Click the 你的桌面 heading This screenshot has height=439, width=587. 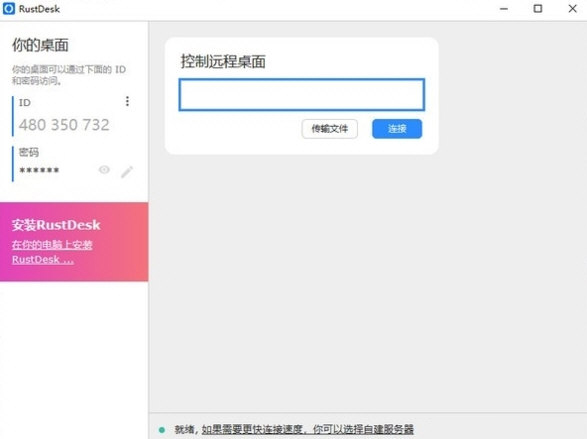(x=40, y=45)
